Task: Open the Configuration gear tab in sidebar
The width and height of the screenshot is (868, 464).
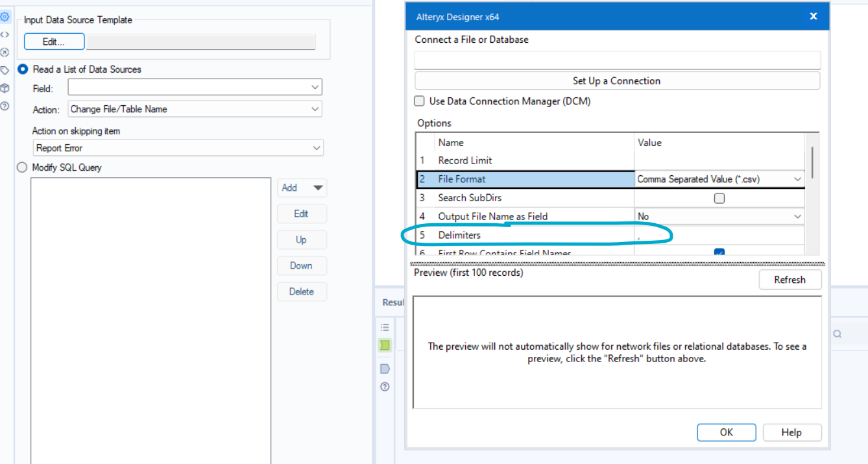Action: tap(5, 17)
